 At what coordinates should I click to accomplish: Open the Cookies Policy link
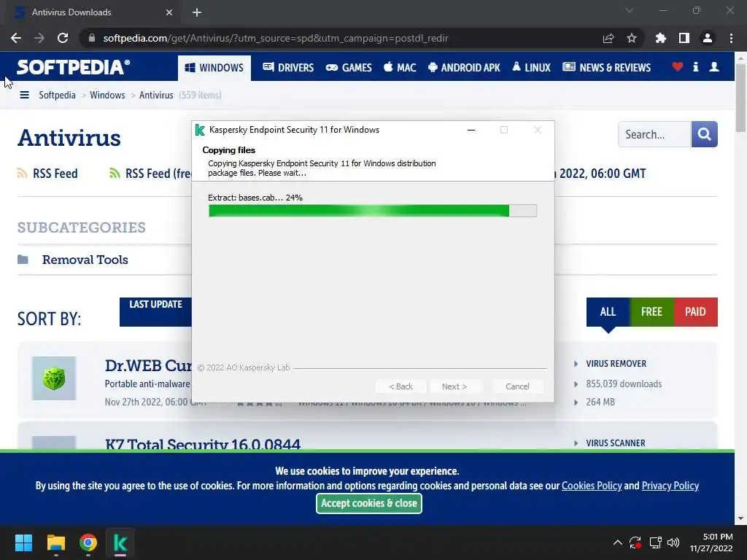tap(592, 486)
